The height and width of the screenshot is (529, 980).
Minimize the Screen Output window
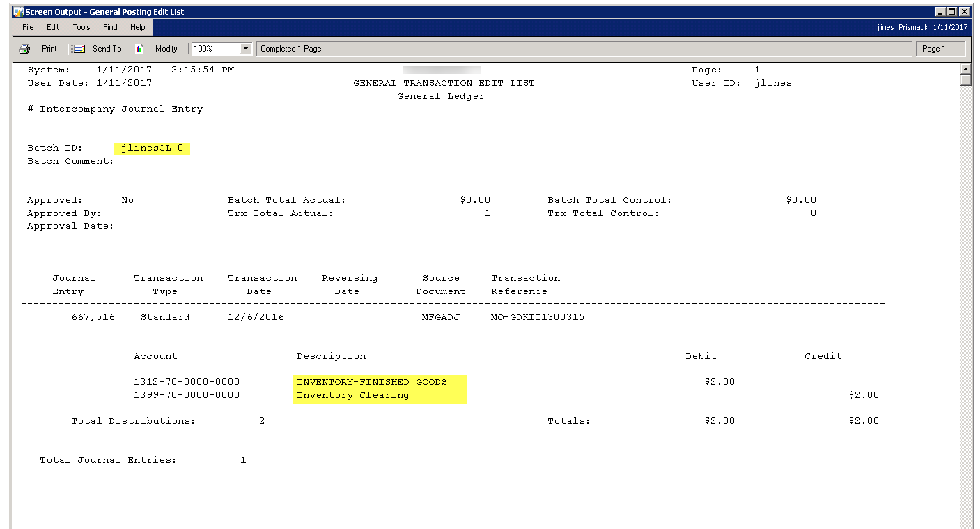(x=940, y=12)
